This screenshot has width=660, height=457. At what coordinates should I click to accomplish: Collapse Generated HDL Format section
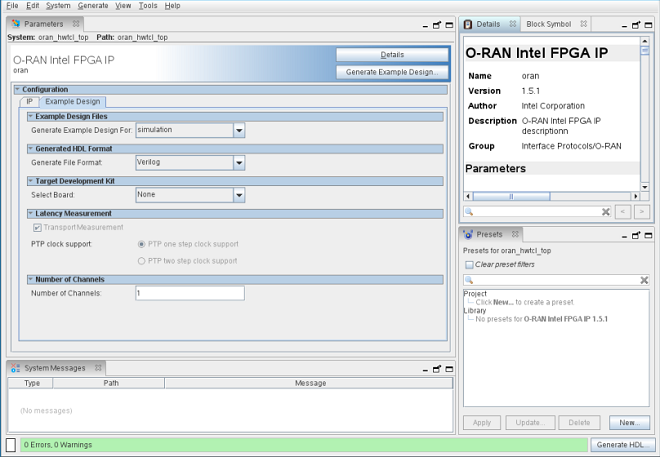(31, 149)
